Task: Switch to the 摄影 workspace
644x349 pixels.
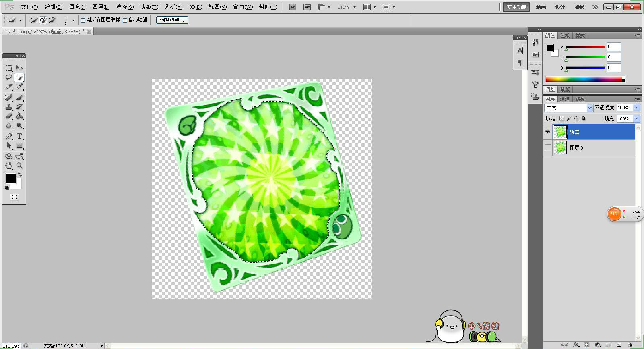Action: click(580, 7)
